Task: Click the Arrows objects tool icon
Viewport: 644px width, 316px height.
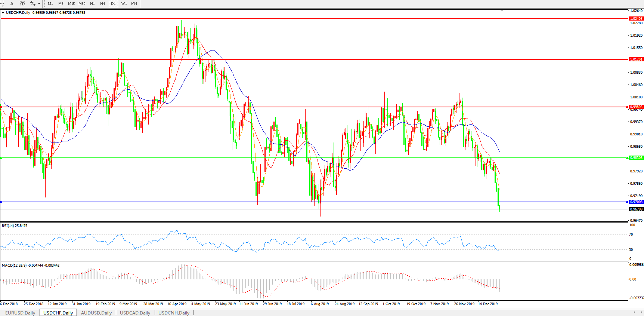Action: point(32,3)
